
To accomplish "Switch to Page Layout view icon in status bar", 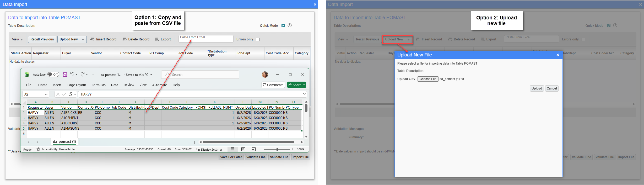I will 243,149.
